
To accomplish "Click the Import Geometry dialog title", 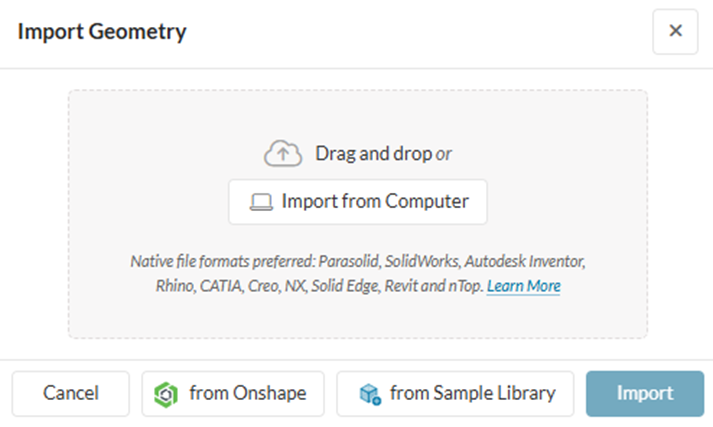I will click(x=102, y=31).
